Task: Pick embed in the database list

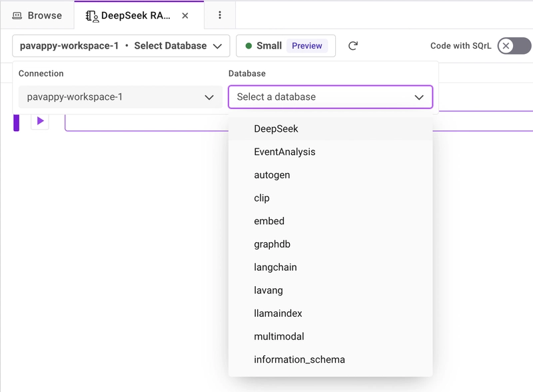Action: 330,221
